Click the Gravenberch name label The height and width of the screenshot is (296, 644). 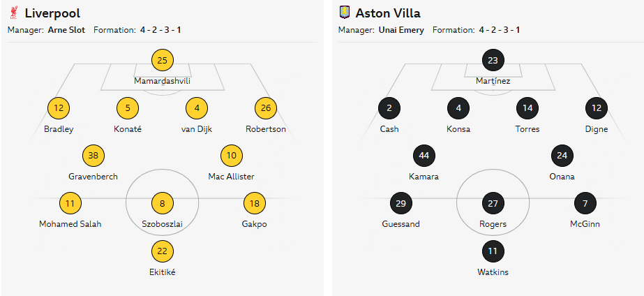pos(93,177)
